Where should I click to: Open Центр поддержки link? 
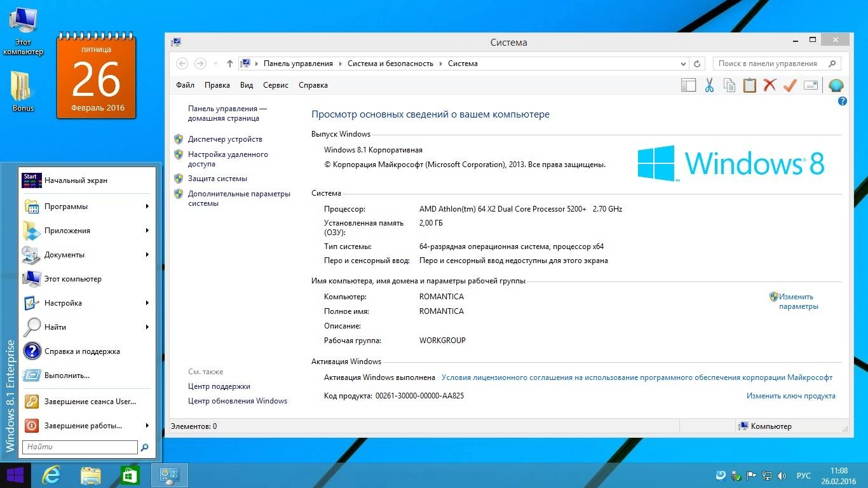click(x=219, y=386)
